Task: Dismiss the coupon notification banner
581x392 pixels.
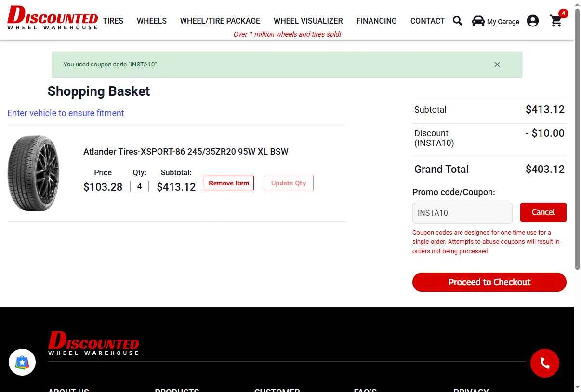Action: pos(497,65)
